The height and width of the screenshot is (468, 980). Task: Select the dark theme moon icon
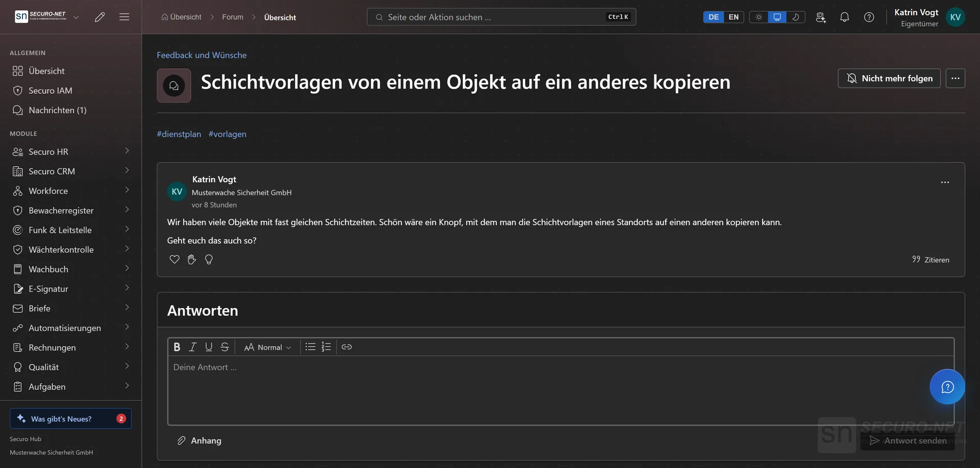click(795, 17)
